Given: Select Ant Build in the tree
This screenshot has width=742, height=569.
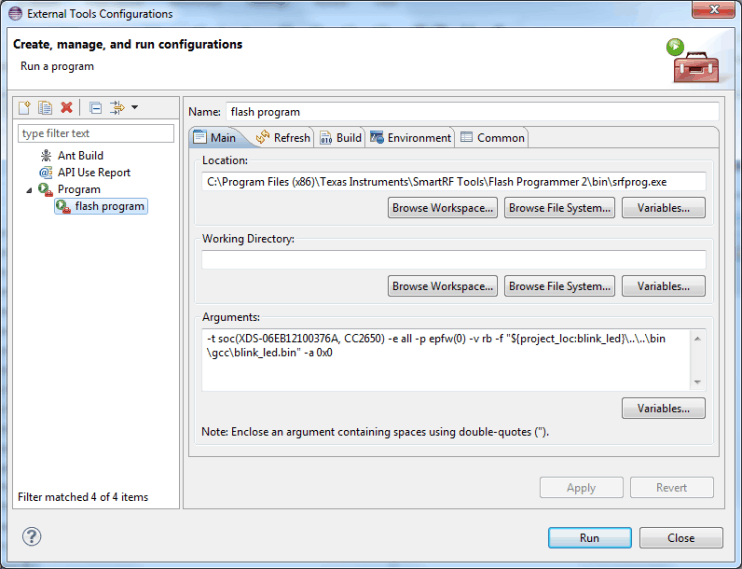Looking at the screenshot, I should tap(80, 155).
